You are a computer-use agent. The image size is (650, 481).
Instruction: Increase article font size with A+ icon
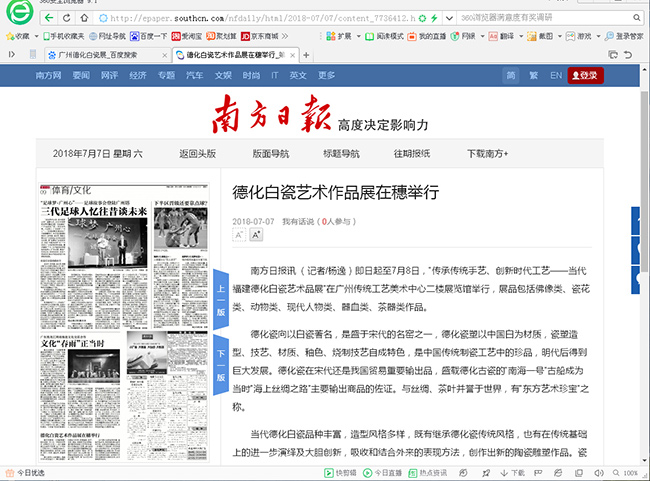click(256, 234)
